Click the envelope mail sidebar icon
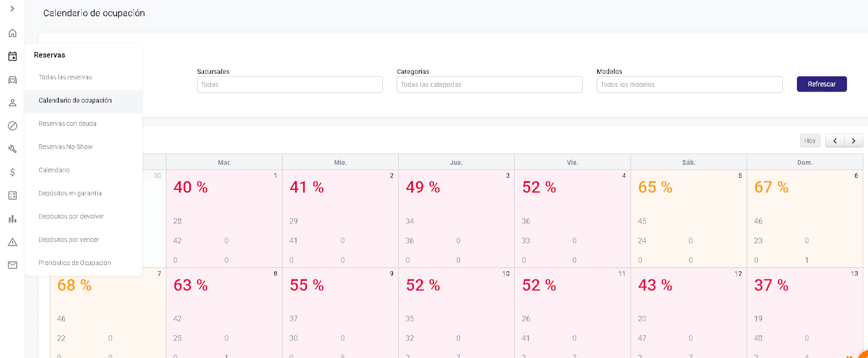The height and width of the screenshot is (358, 868). (12, 265)
